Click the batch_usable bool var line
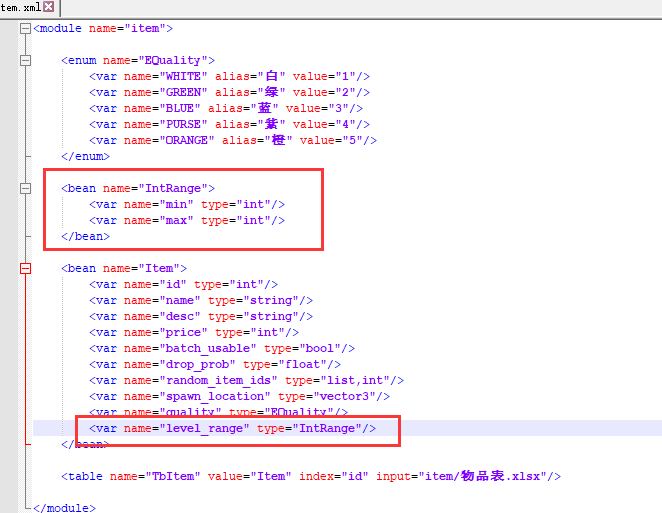Screen dimensions: 662x513 221,348
